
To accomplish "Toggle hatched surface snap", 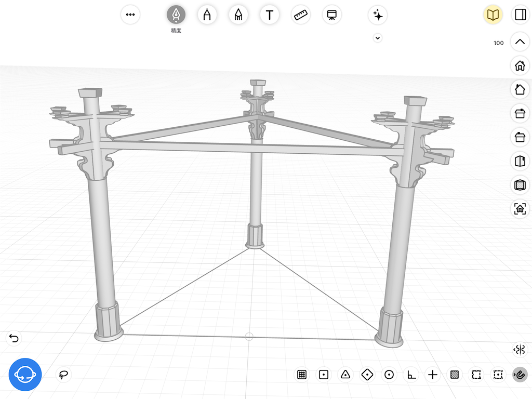I will tap(455, 375).
